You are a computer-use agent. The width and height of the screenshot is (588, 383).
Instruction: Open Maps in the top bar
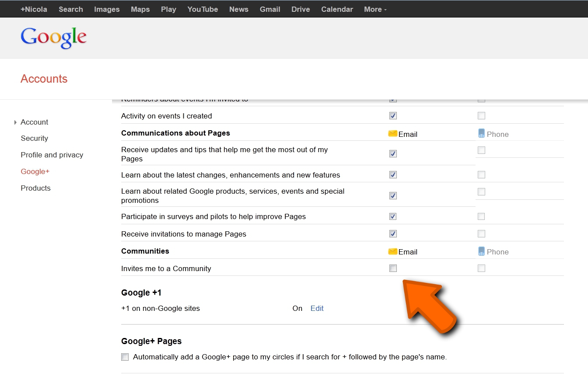(x=140, y=9)
